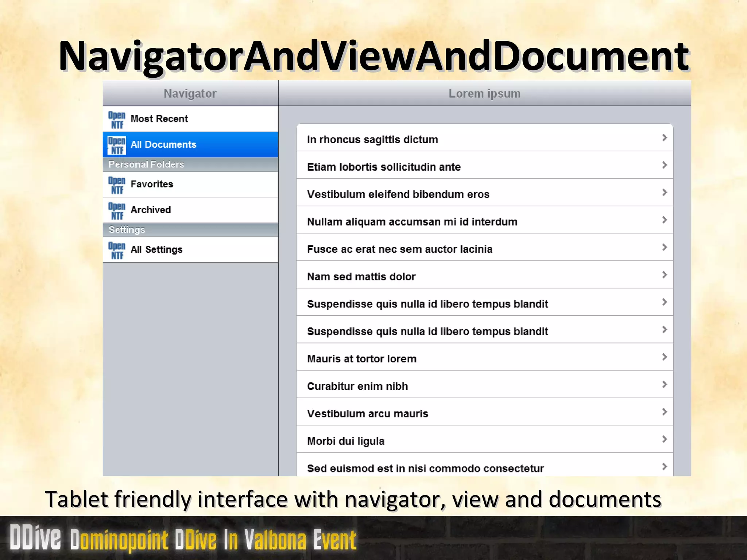Select All Documents in the navigator
This screenshot has height=560, width=747.
(190, 144)
